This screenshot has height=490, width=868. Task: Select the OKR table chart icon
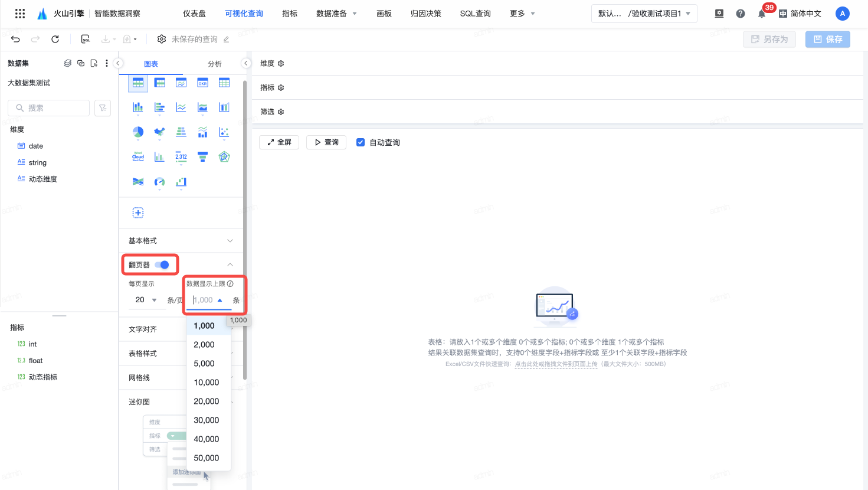[x=202, y=83]
